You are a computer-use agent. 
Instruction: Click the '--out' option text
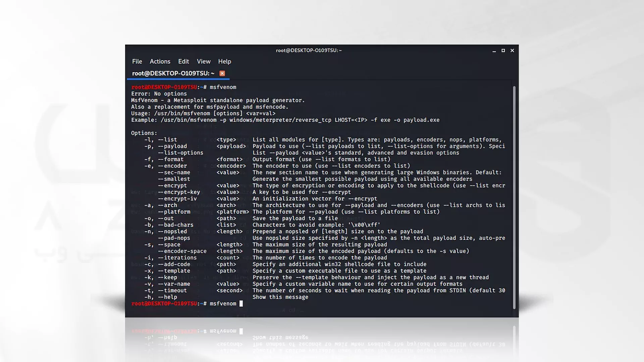point(166,218)
